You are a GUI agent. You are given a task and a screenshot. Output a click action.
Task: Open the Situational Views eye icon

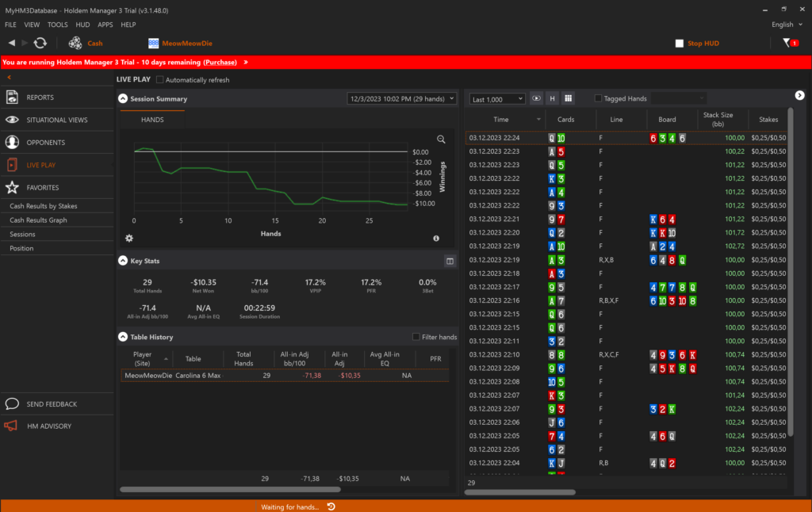(12, 120)
